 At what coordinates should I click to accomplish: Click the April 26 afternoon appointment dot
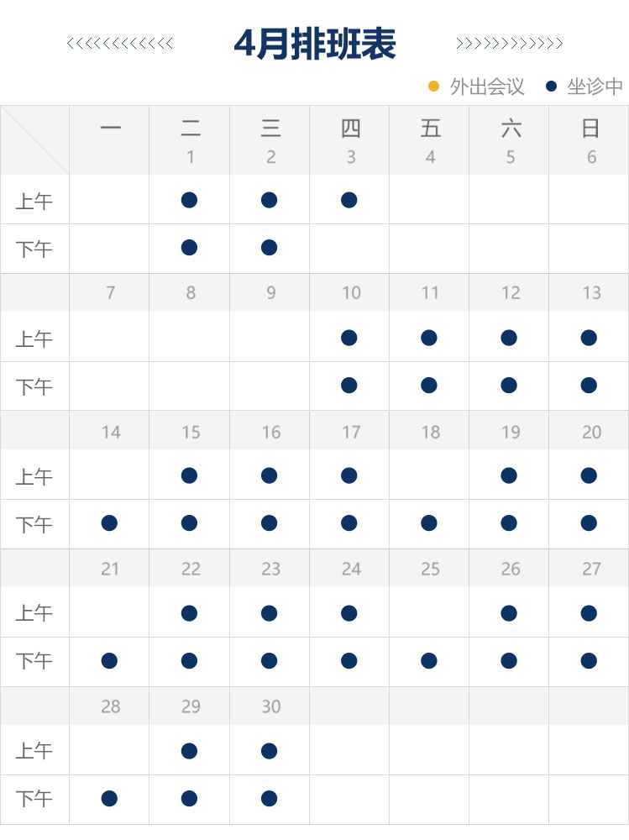click(509, 661)
